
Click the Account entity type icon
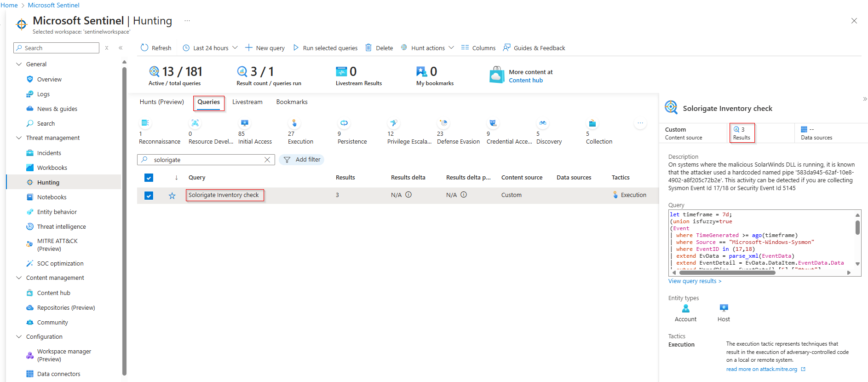(x=686, y=308)
